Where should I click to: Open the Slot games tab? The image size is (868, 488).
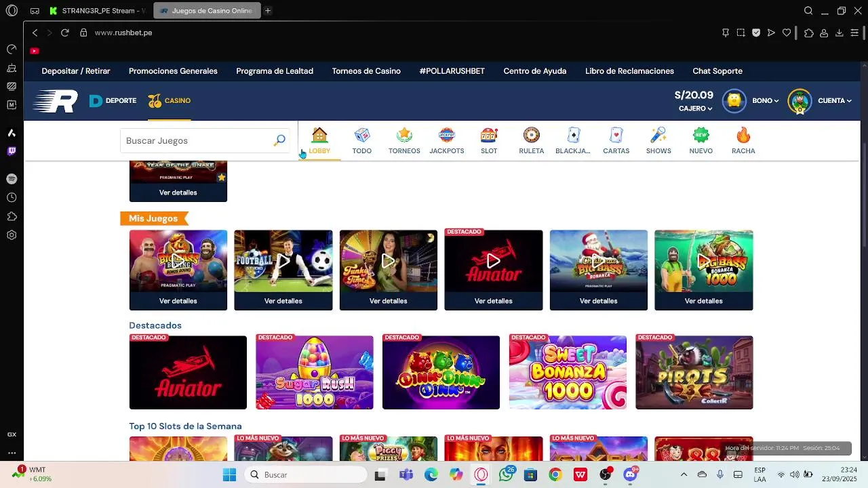489,140
